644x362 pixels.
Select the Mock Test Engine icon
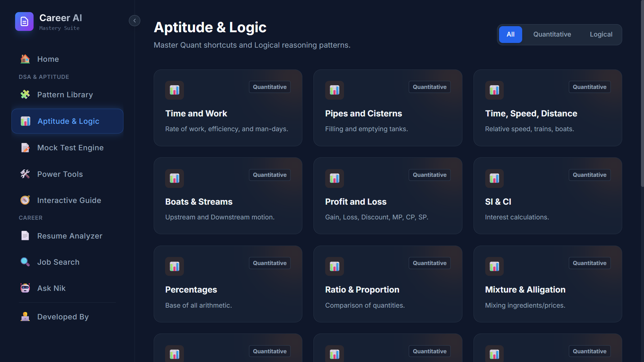point(25,148)
